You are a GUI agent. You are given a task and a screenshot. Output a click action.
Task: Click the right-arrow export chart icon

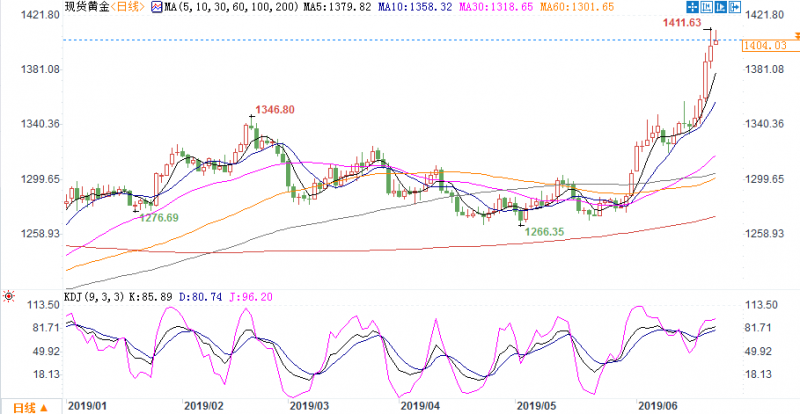(x=735, y=6)
